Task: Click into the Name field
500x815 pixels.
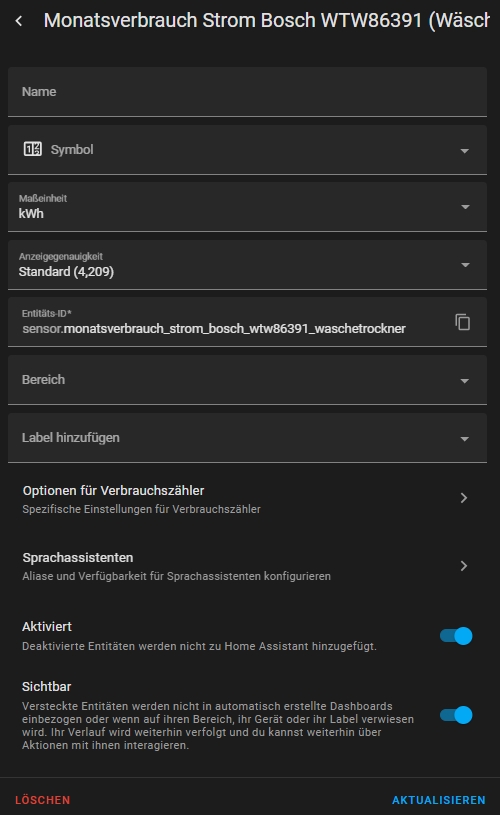Action: coord(247,92)
